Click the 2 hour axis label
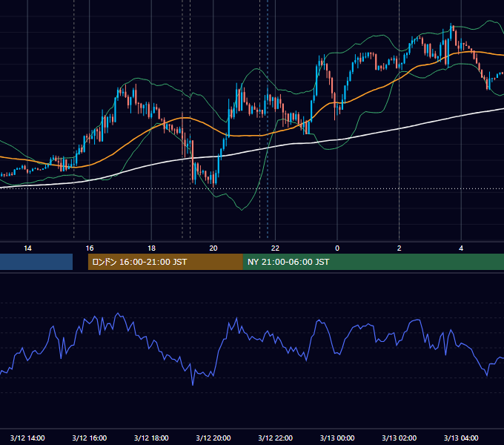This screenshot has width=504, height=445. click(399, 248)
